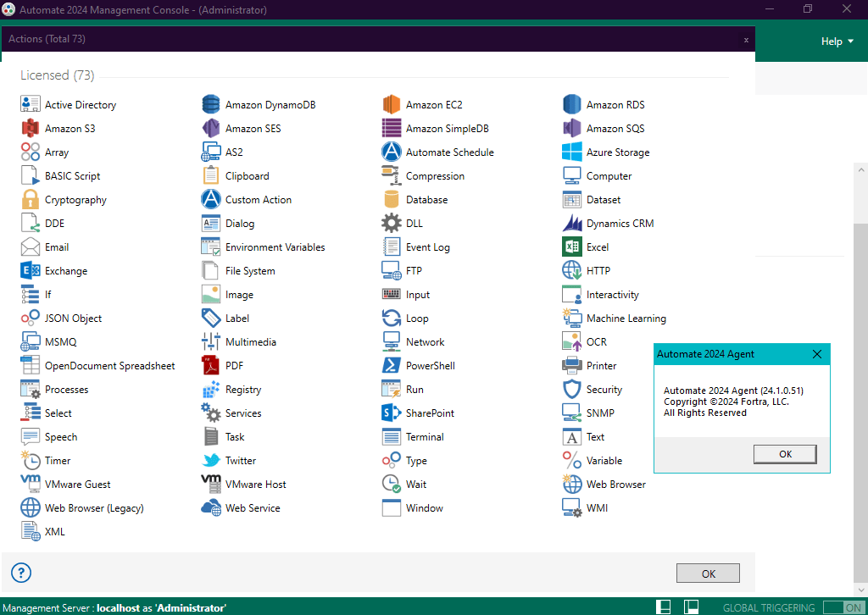Select the Amazon S3 icon

coord(30,128)
